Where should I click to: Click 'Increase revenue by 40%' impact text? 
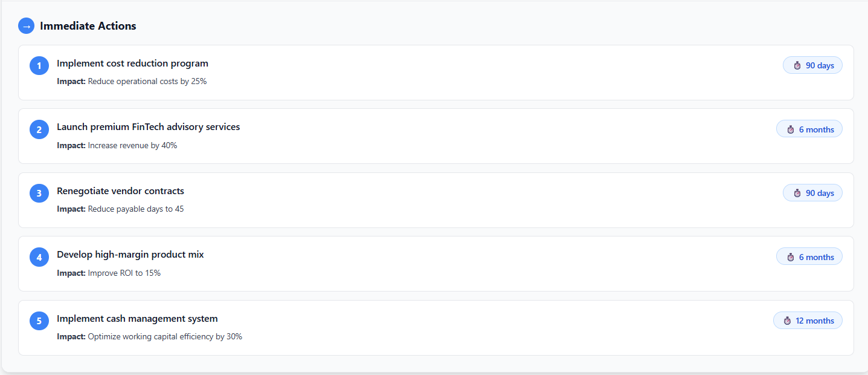point(132,146)
